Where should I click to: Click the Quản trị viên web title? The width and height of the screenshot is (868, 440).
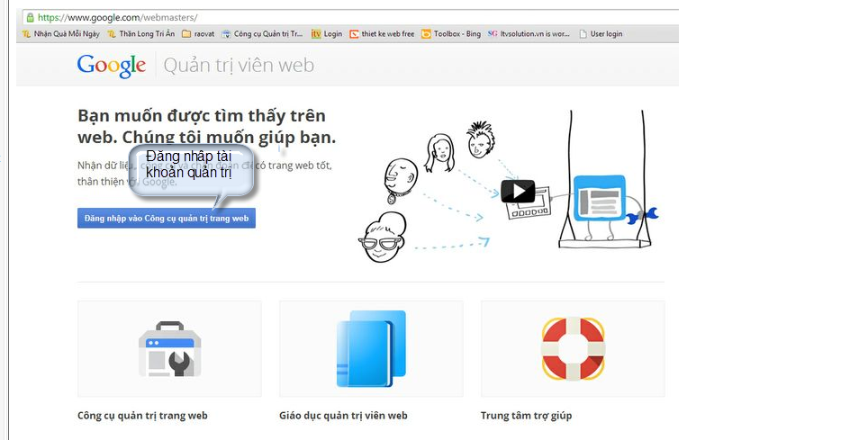pos(239,66)
